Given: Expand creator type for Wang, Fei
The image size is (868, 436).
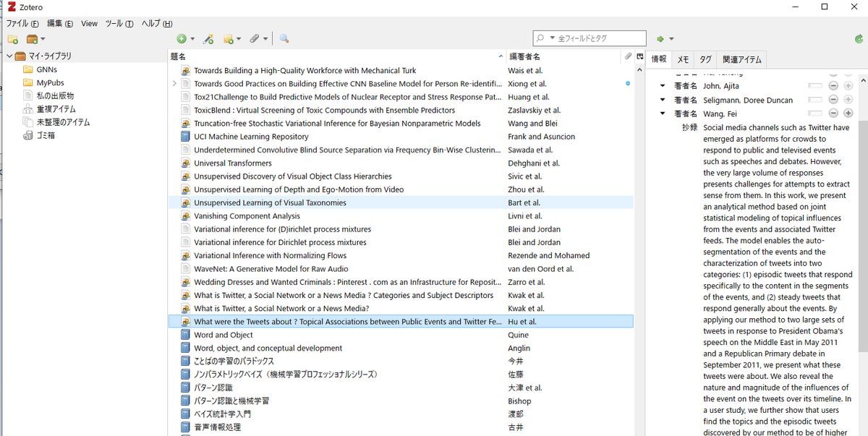Looking at the screenshot, I should pyautogui.click(x=662, y=114).
